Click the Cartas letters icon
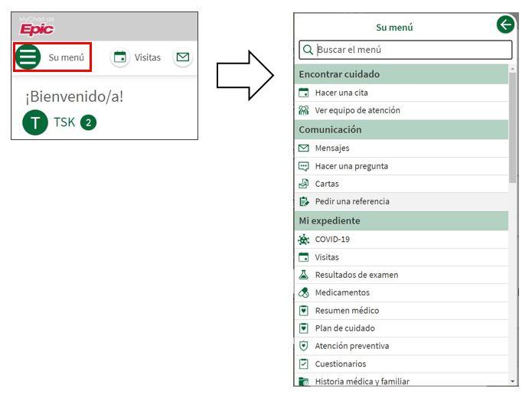The image size is (532, 398). [304, 184]
